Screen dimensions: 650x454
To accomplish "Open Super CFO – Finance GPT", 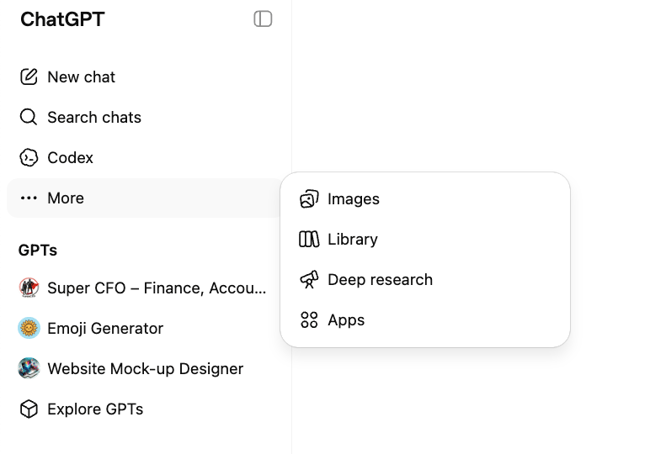I will click(145, 287).
